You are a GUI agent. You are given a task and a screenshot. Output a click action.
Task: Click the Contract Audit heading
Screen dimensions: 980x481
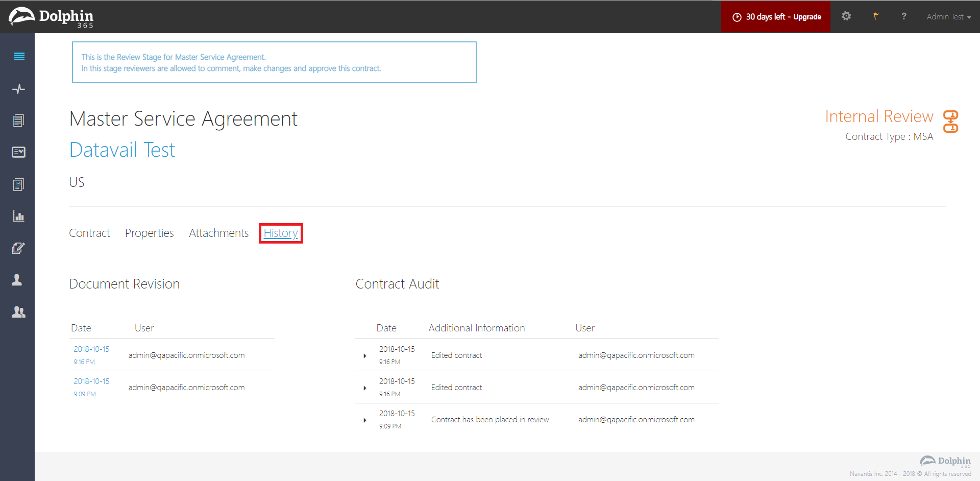tap(397, 284)
